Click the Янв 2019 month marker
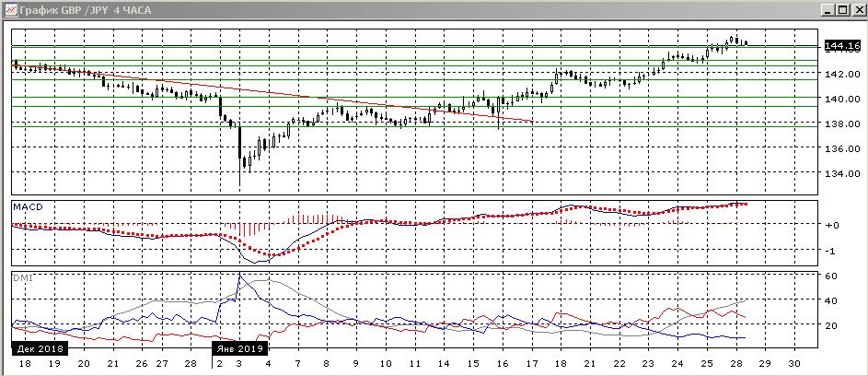Viewport: 868px width, 376px height. (x=240, y=349)
